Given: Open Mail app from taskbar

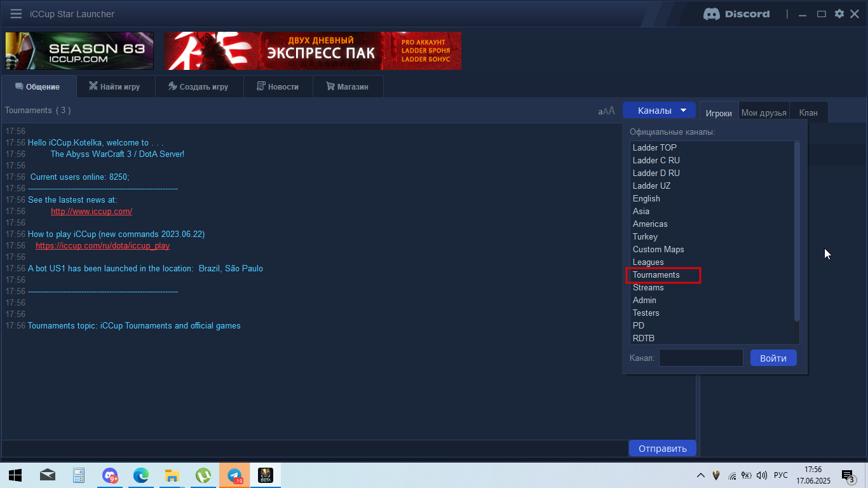Looking at the screenshot, I should coord(48,475).
